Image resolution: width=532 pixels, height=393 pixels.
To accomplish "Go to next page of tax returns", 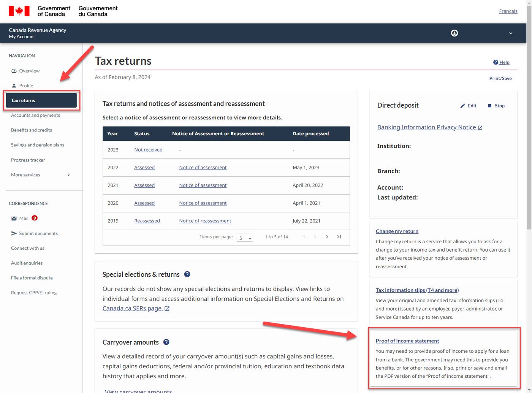I will tap(327, 237).
